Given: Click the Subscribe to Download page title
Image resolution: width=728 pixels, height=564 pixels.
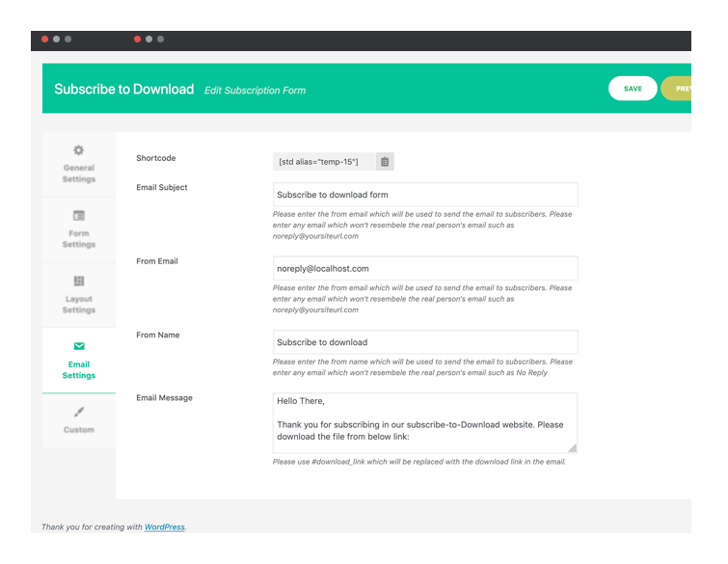Looking at the screenshot, I should (123, 89).
